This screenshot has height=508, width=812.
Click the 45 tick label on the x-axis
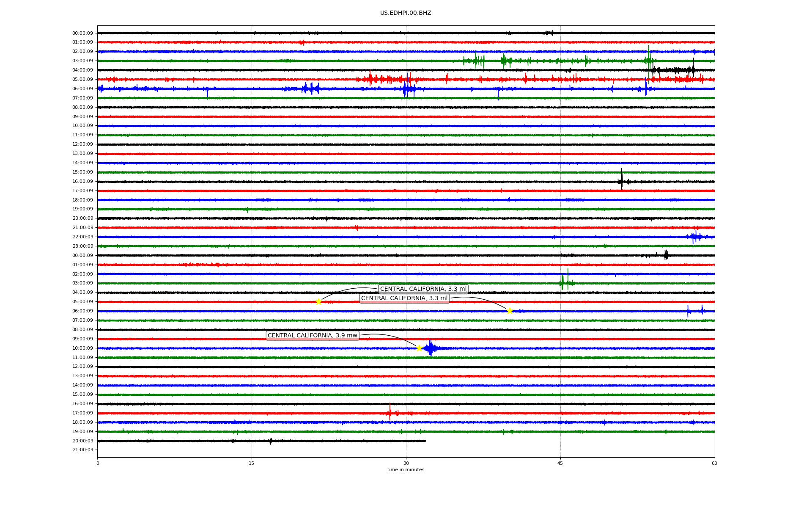point(560,463)
